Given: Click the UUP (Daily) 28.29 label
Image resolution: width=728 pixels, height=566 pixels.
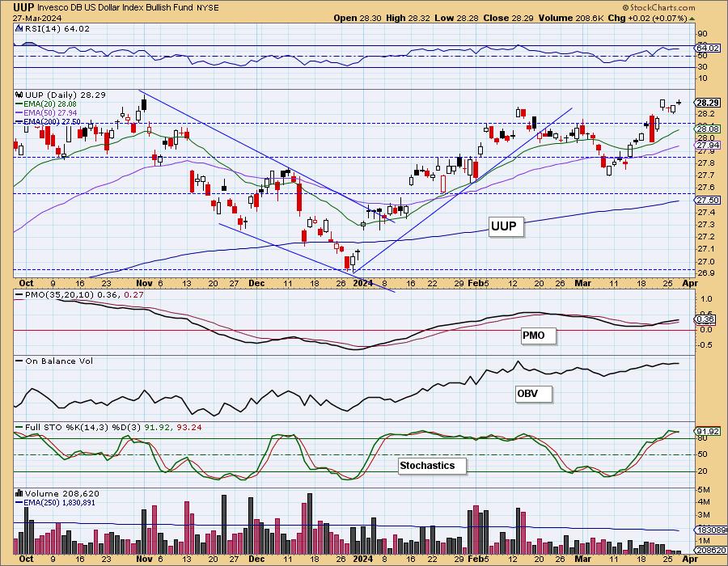Looking at the screenshot, I should click(66, 95).
